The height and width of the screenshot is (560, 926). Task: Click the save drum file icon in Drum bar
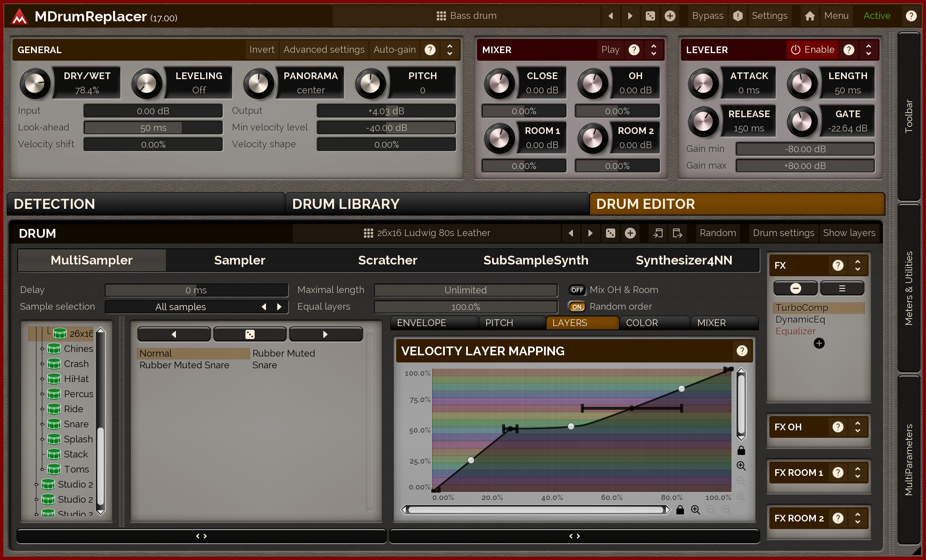pos(677,233)
